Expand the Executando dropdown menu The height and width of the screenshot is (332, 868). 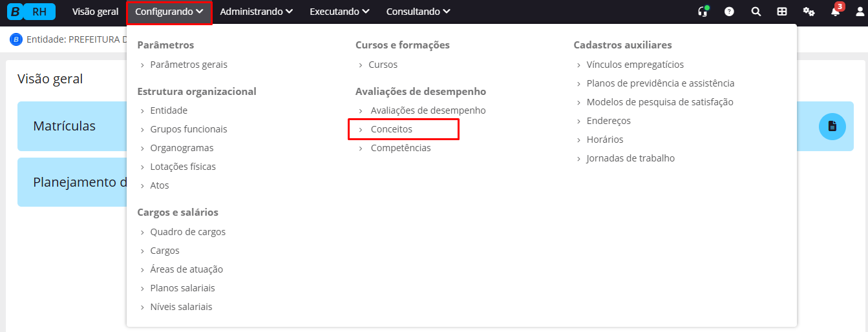[339, 12]
